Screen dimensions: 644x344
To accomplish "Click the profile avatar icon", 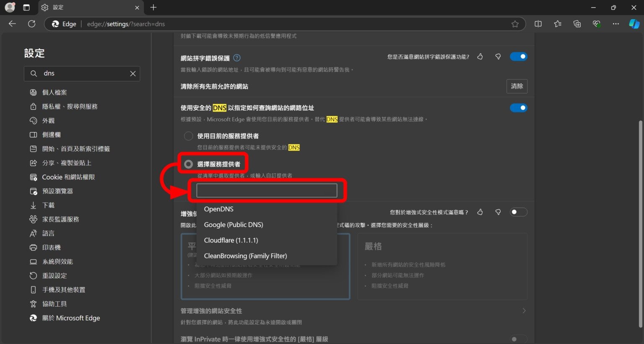I will 10,7.
